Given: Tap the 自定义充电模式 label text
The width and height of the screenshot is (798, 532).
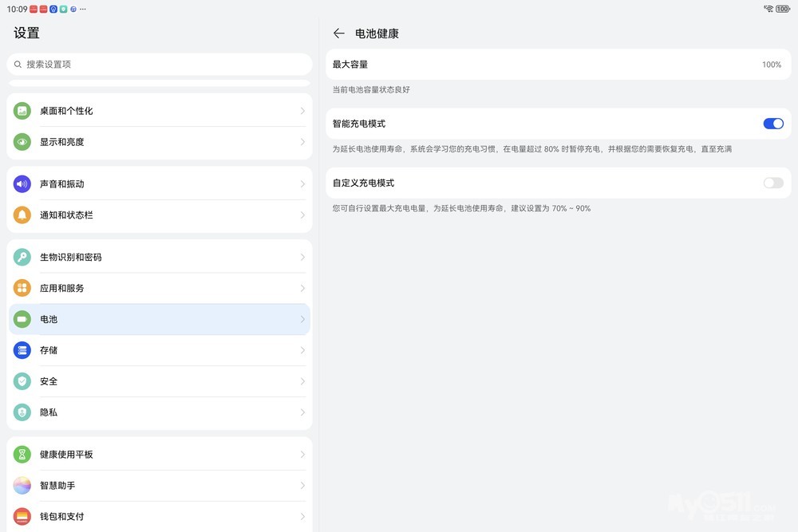Looking at the screenshot, I should 363,183.
